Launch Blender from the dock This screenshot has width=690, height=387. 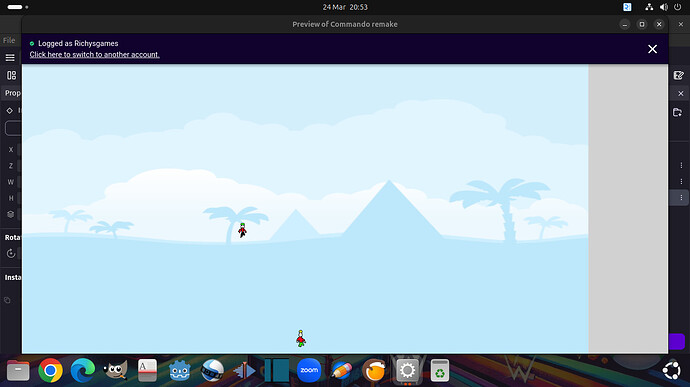click(374, 371)
